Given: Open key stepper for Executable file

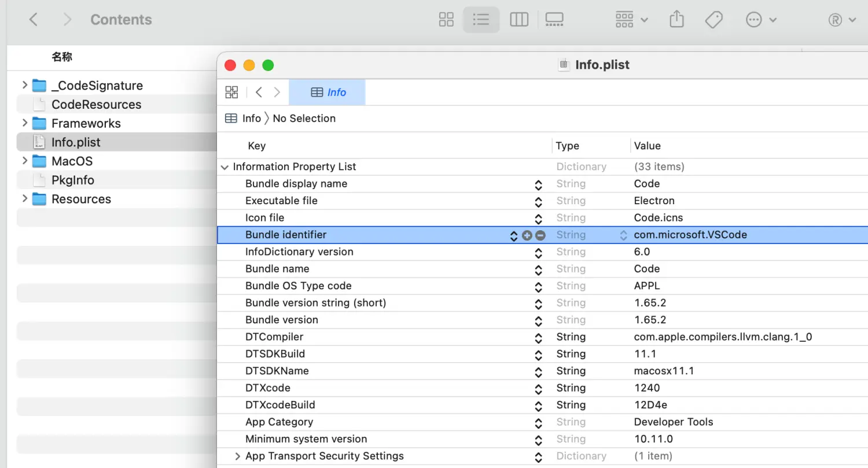Looking at the screenshot, I should [x=538, y=201].
